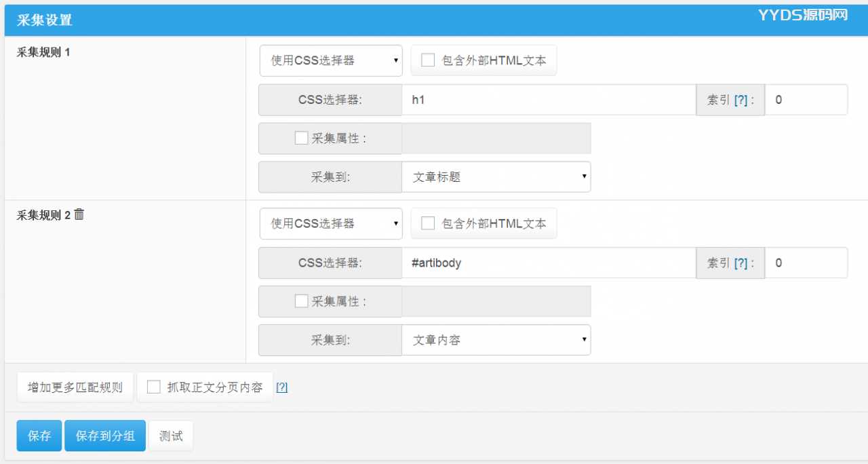Click the trash icon beside 采集规则 2

pyautogui.click(x=79, y=214)
